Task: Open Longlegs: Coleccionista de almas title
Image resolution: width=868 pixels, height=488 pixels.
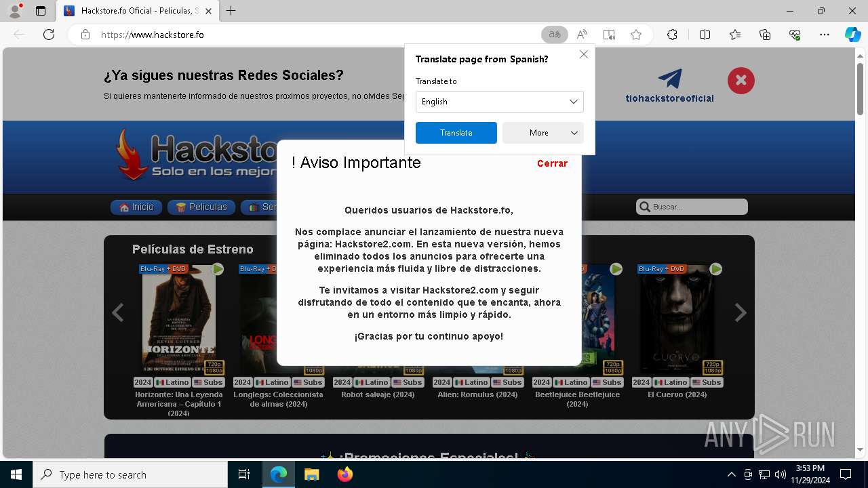Action: tap(278, 399)
